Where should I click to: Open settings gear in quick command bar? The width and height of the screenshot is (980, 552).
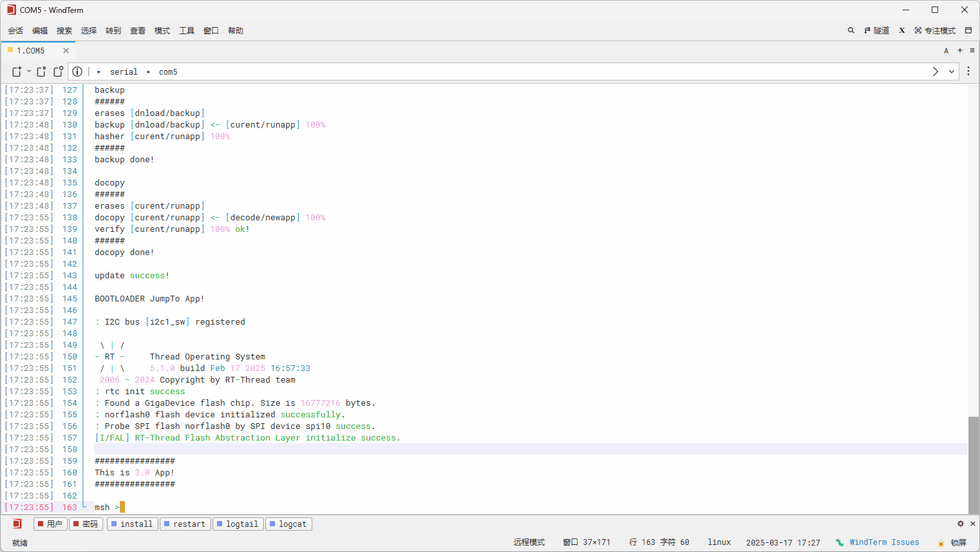[960, 524]
